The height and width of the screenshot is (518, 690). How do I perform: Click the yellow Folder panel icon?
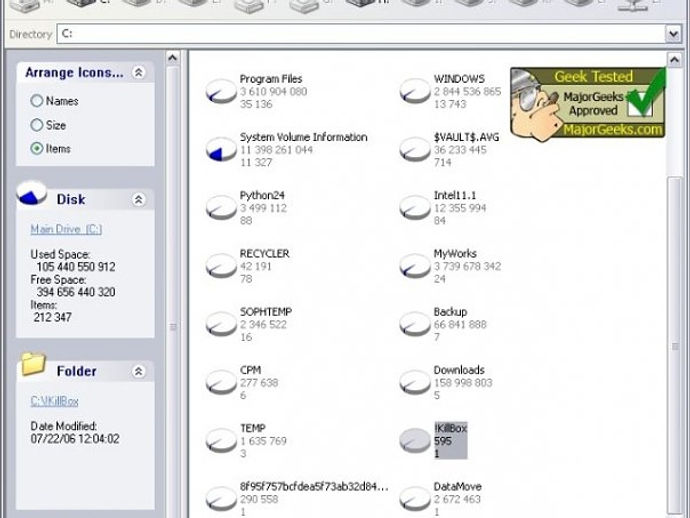click(33, 364)
